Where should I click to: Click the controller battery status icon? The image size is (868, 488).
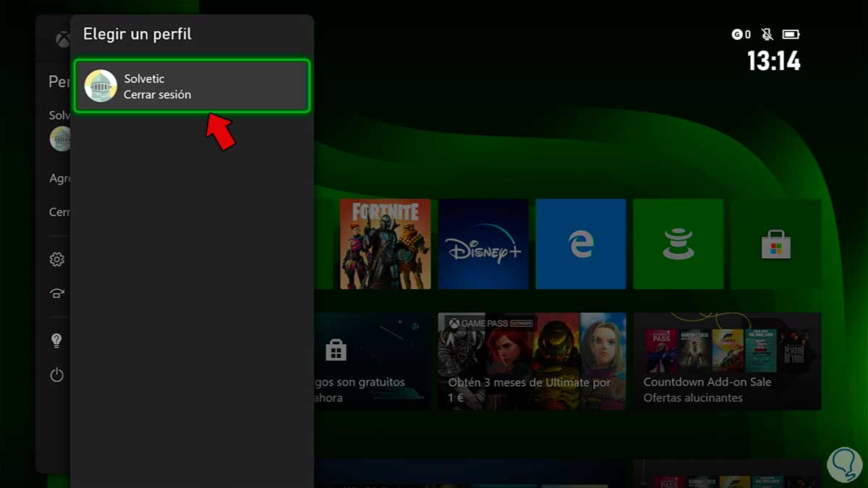[791, 34]
